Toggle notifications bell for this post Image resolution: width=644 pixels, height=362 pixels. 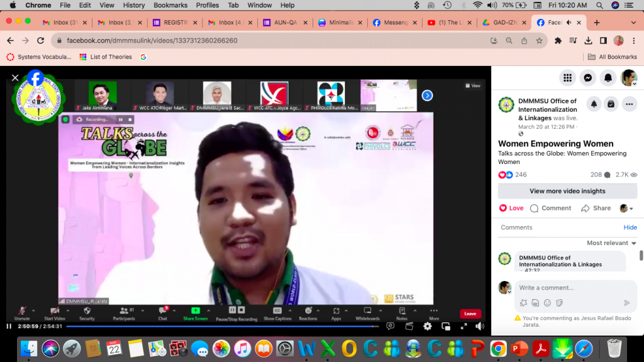pyautogui.click(x=594, y=104)
